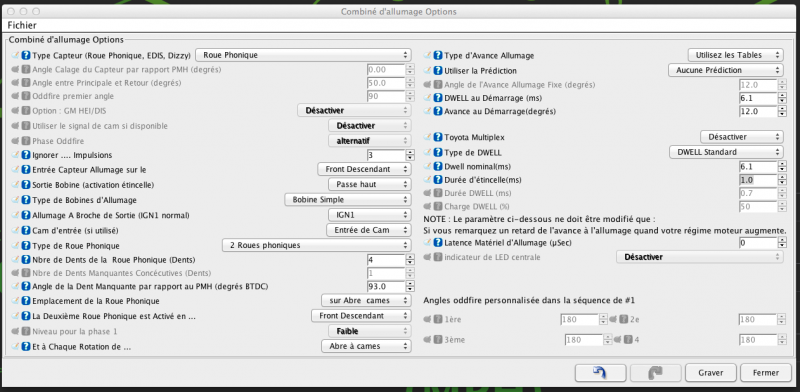Open Abre à cames rotation dropdown
The height and width of the screenshot is (392, 800).
(366, 346)
